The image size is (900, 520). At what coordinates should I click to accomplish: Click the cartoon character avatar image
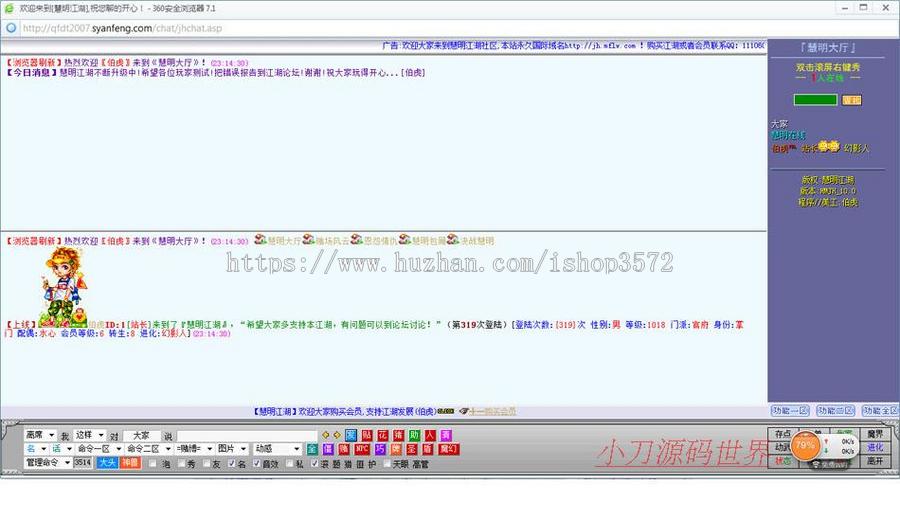[x=64, y=287]
